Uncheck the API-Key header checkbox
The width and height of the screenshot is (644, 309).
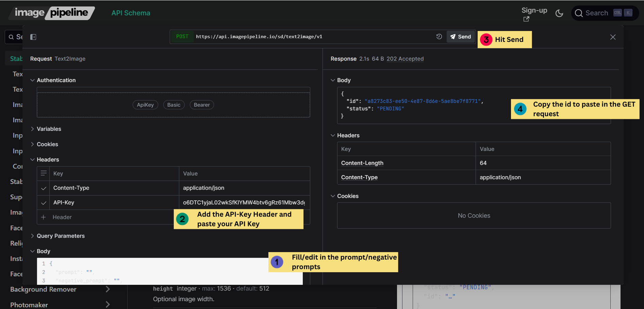coord(44,203)
